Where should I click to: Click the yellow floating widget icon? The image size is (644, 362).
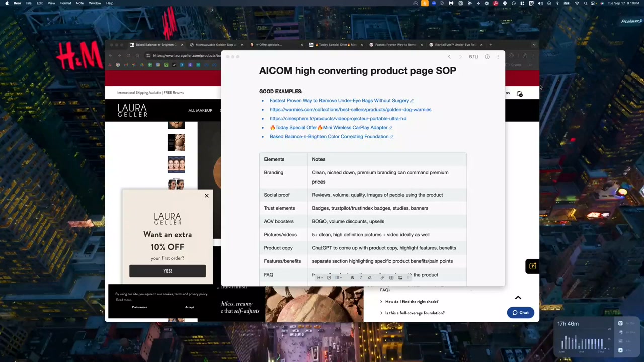(533, 266)
